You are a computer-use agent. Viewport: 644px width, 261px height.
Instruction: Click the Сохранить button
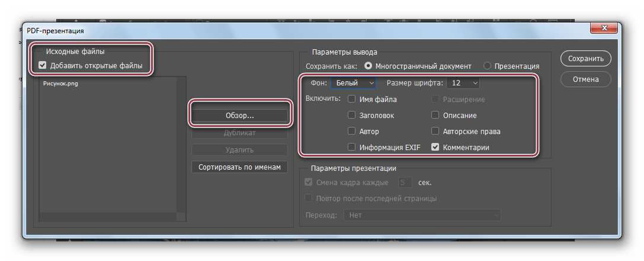click(586, 58)
